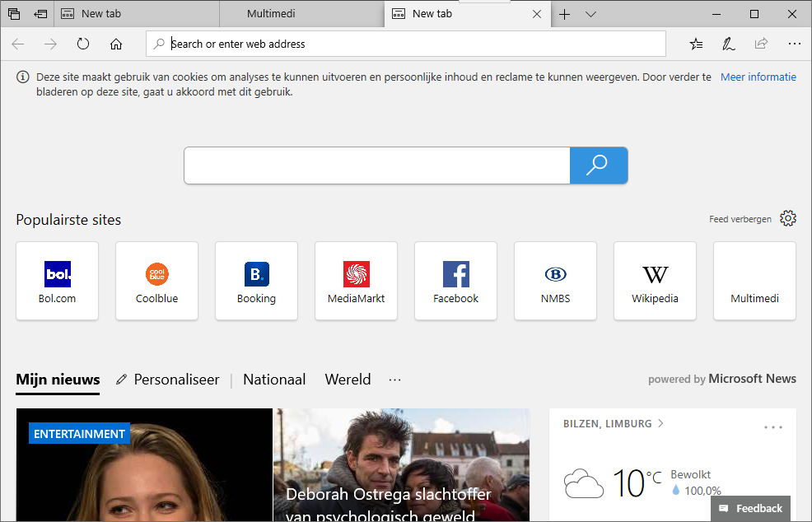Open the ENTERTAINMENT news article
Viewport: 812px width, 522px height.
click(x=144, y=465)
